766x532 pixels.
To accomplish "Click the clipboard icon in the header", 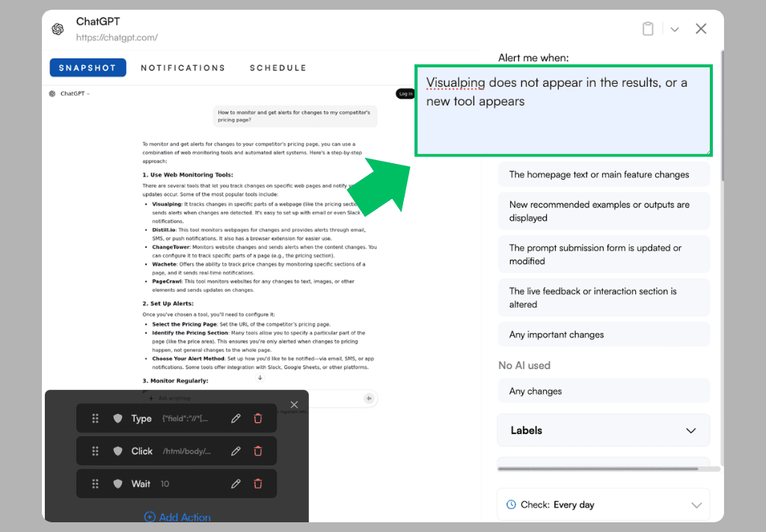I will pyautogui.click(x=648, y=29).
